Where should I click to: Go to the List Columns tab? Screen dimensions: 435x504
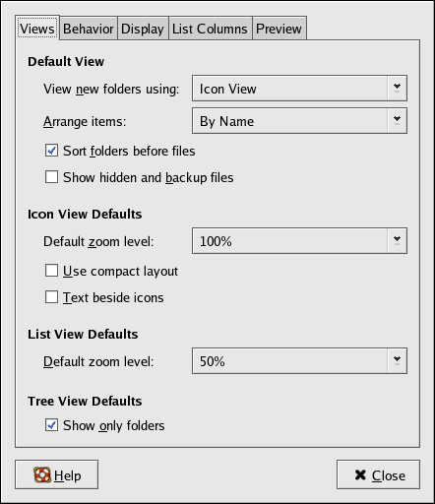pos(210,29)
